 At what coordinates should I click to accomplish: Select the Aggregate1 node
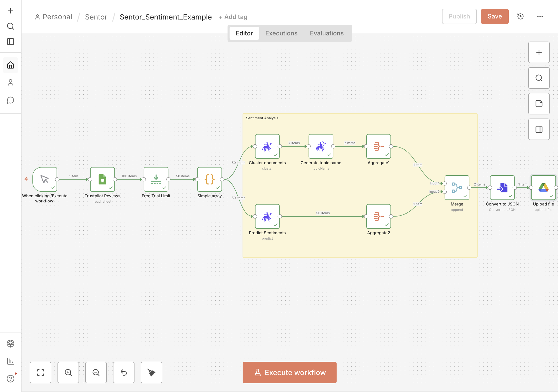tap(379, 146)
